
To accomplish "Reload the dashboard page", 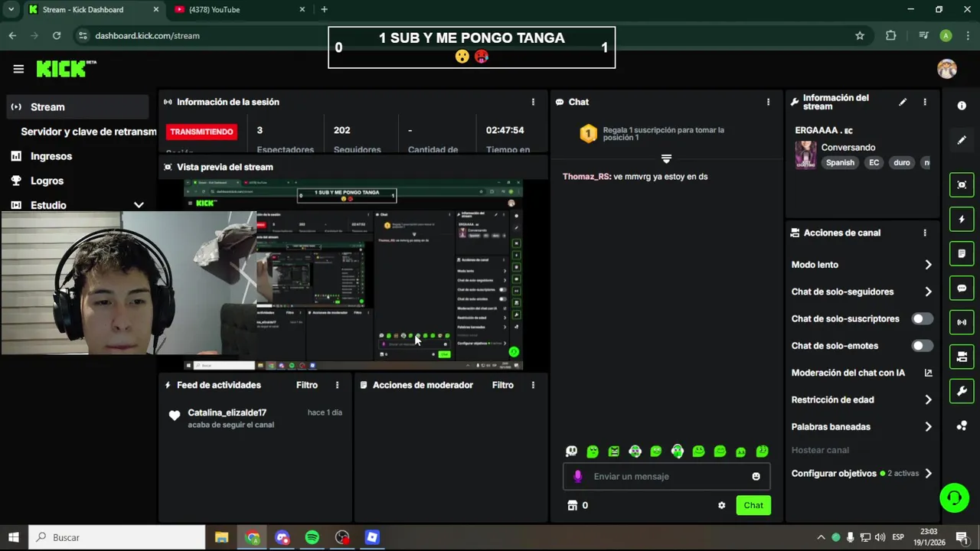I will click(56, 35).
